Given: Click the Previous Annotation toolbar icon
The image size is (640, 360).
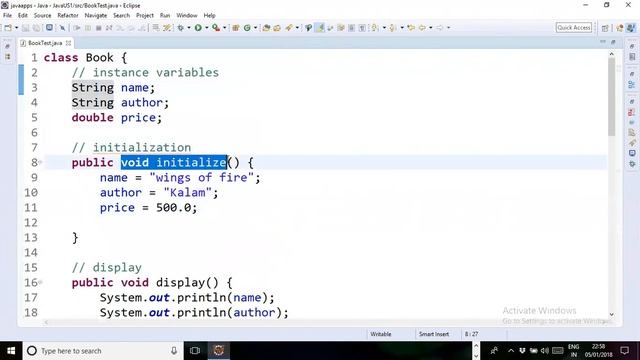Looking at the screenshot, I should 393,28.
